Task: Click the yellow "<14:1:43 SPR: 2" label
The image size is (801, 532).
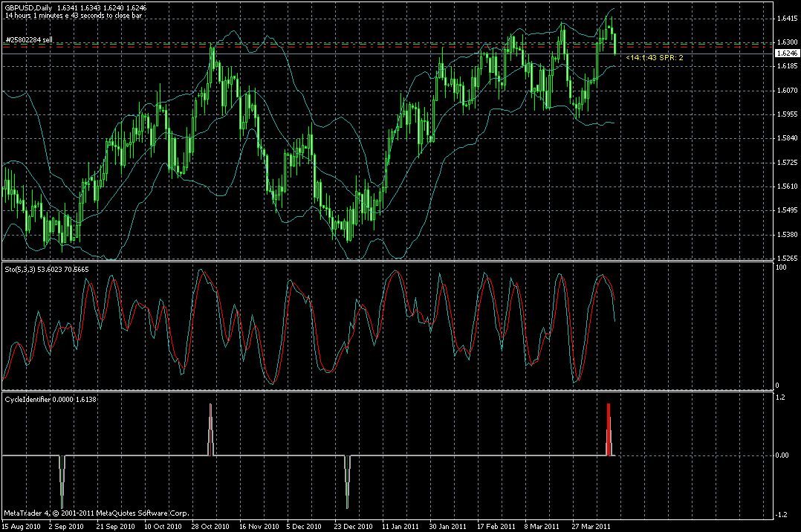Action: tap(655, 58)
